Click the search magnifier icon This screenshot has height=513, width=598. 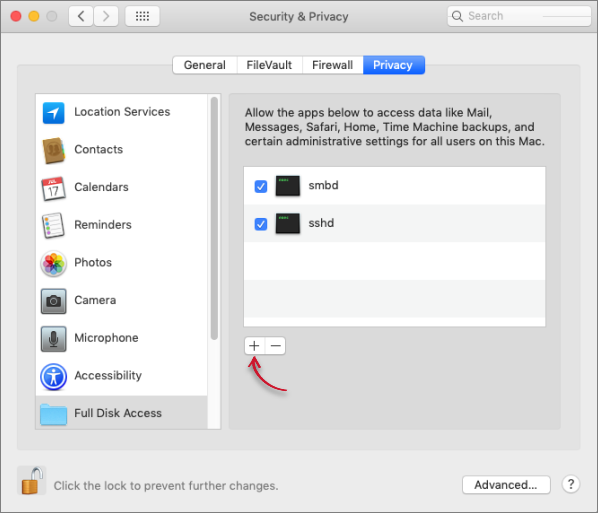pos(457,16)
